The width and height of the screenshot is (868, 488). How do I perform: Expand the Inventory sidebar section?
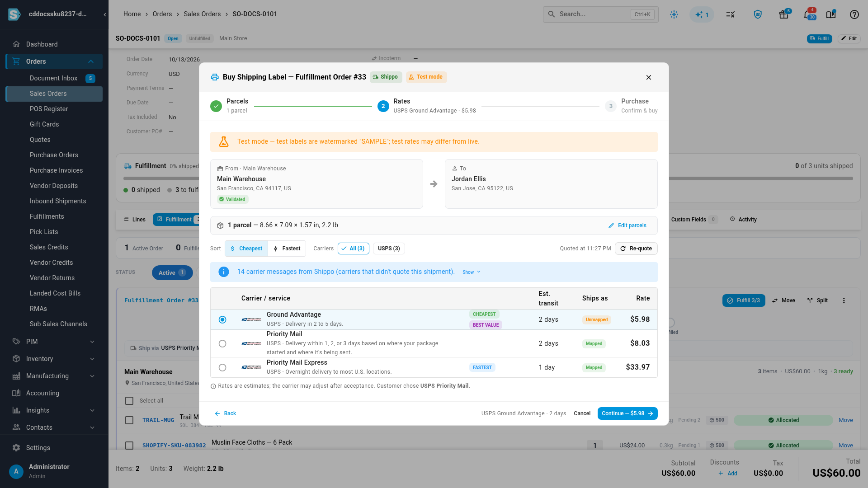(92, 359)
